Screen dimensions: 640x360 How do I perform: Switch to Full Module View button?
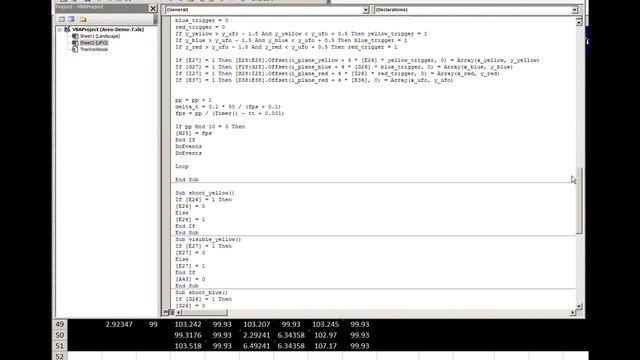click(171, 313)
